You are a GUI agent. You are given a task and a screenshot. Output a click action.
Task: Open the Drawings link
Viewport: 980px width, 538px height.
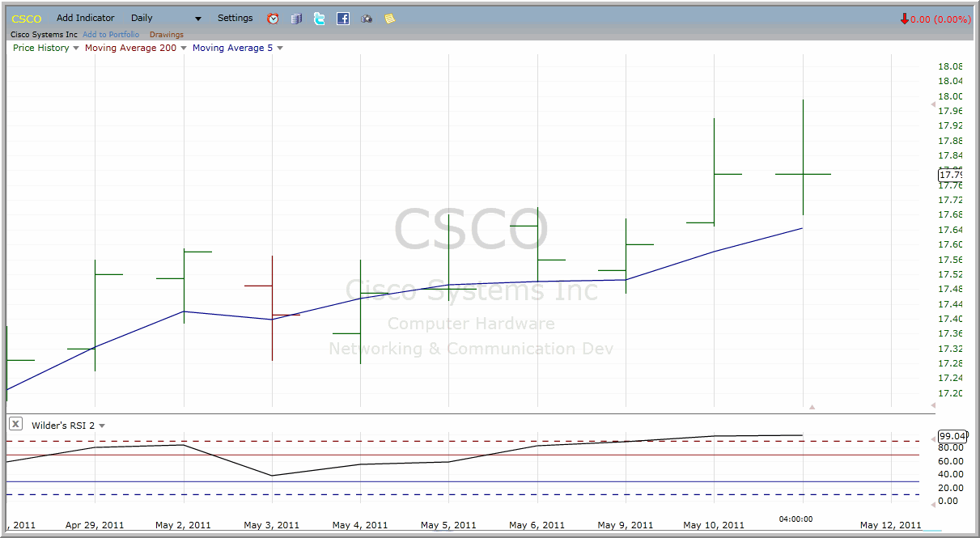(x=167, y=35)
